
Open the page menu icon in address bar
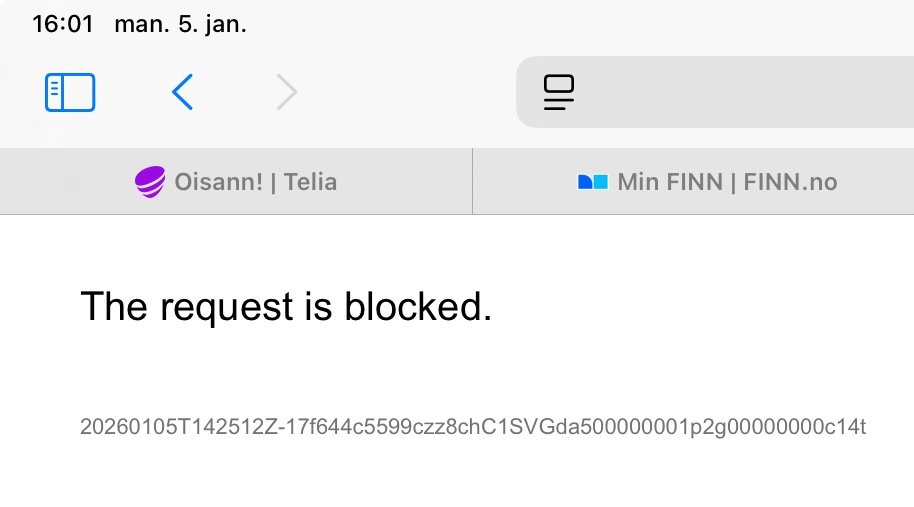pyautogui.click(x=559, y=93)
